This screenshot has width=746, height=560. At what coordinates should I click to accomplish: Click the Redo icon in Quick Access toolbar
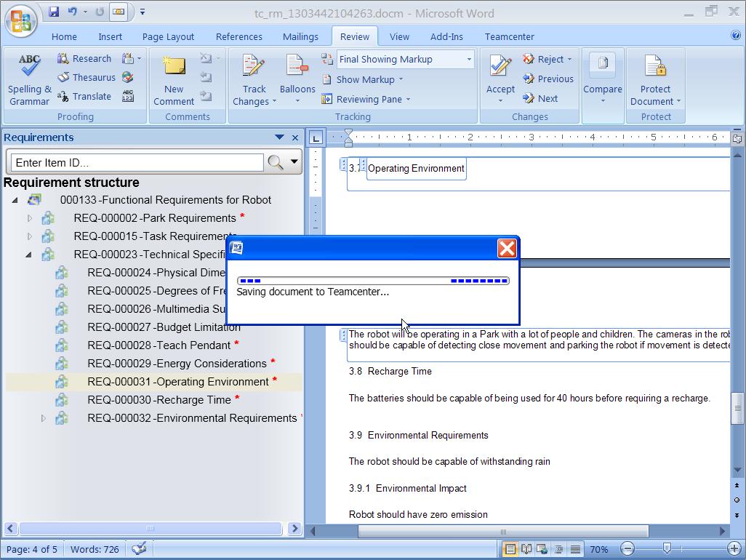(x=100, y=12)
